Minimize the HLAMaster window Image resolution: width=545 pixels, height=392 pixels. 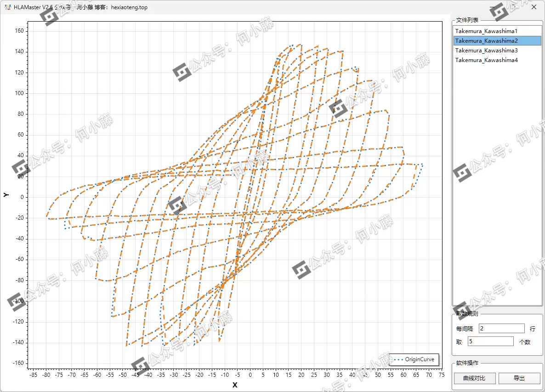pos(492,7)
